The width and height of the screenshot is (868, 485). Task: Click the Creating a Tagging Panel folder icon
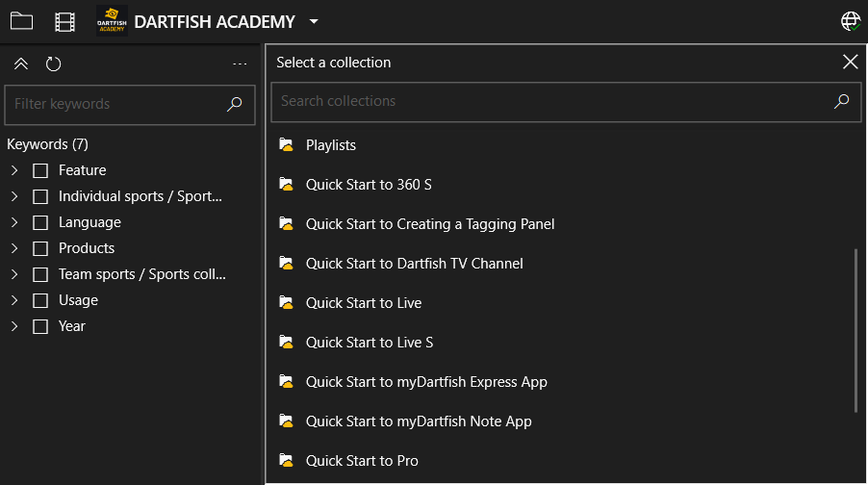286,223
